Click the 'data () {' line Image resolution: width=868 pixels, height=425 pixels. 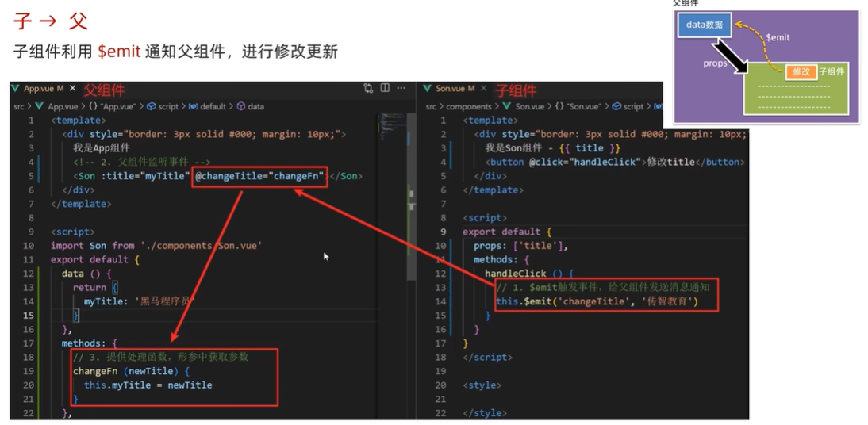[87, 274]
